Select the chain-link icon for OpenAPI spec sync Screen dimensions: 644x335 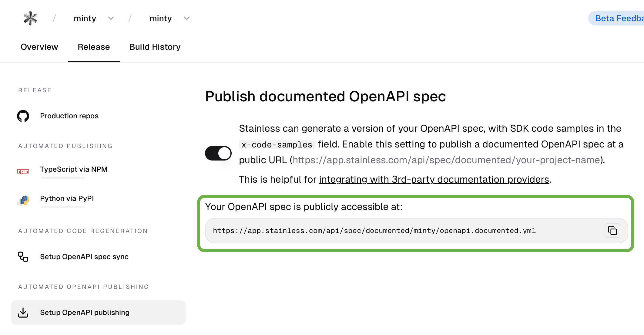click(23, 257)
